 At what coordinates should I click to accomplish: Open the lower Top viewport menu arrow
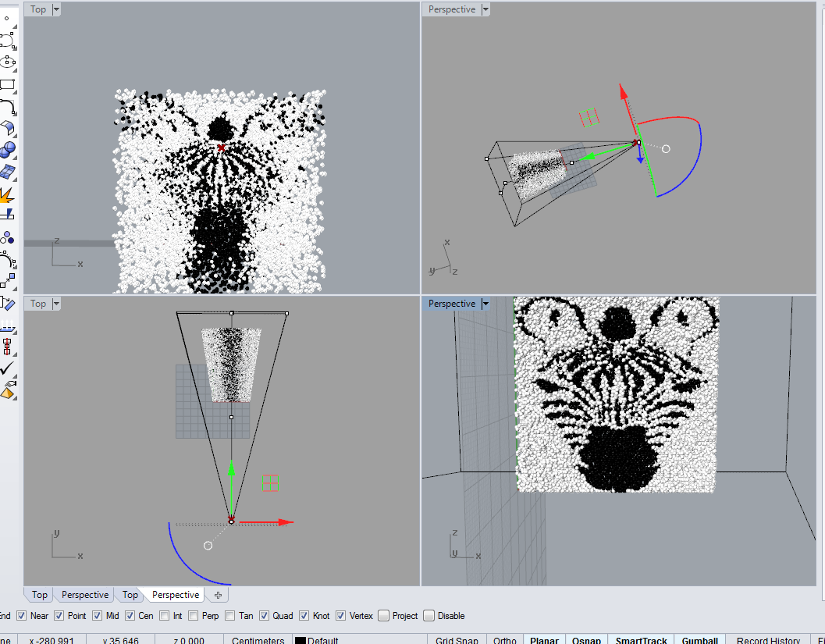56,304
